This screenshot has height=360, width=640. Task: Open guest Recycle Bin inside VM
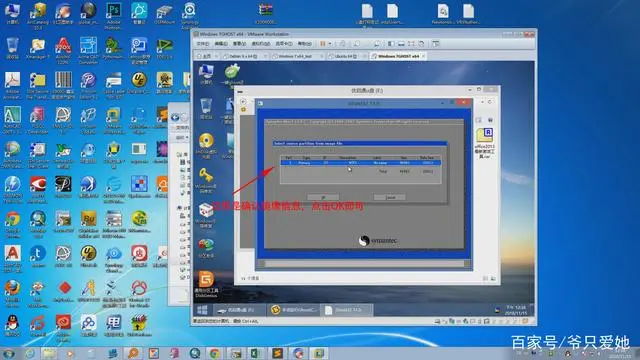coord(206,107)
